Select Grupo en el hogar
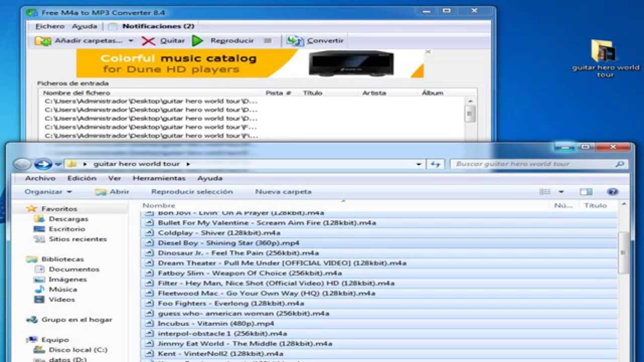The image size is (644, 362). pyautogui.click(x=76, y=319)
